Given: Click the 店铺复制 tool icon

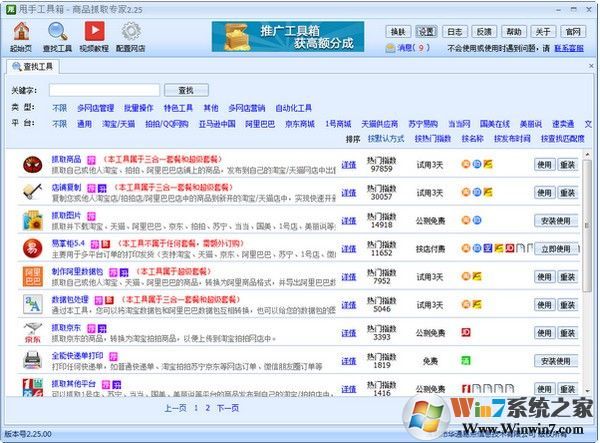Looking at the screenshot, I should coord(33,192).
